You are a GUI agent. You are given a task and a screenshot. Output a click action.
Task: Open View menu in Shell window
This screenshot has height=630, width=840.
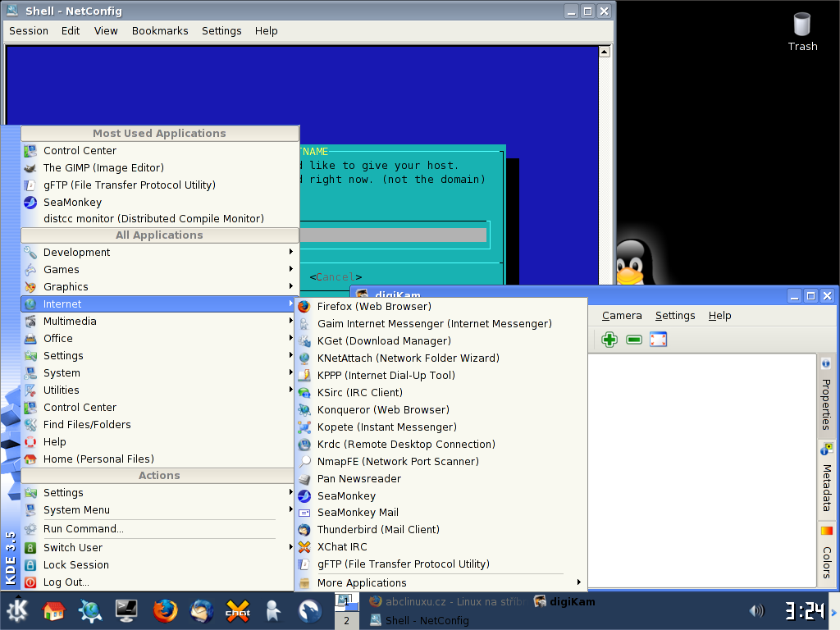coord(106,31)
